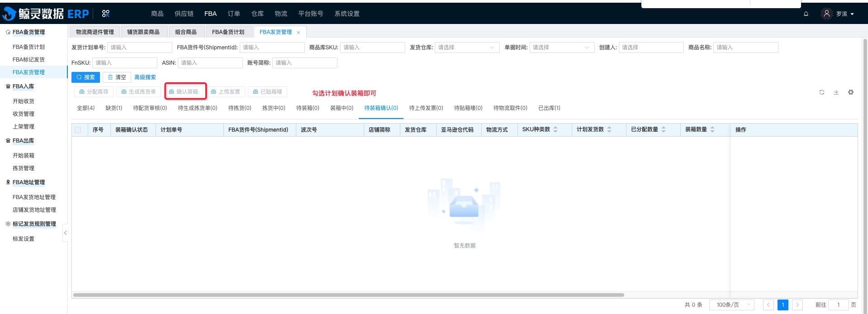This screenshot has height=314, width=868.
Task: Focus the FBA货件号(ShipmentId) input field
Action: 272,48
